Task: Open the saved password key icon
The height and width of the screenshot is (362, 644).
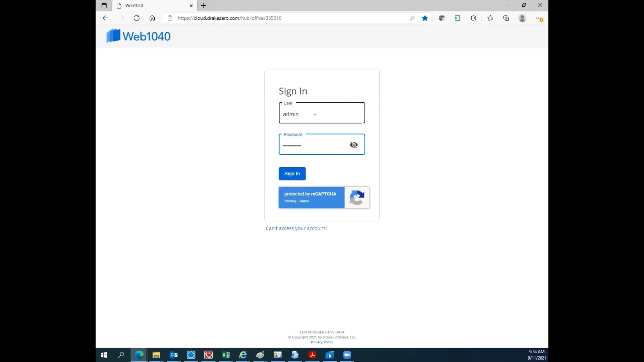Action: (412, 18)
